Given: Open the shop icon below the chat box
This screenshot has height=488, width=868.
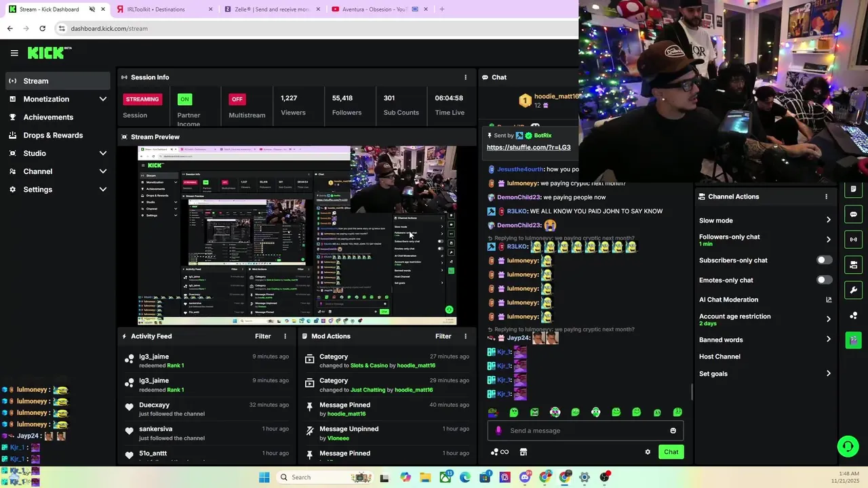Looking at the screenshot, I should click(x=524, y=452).
